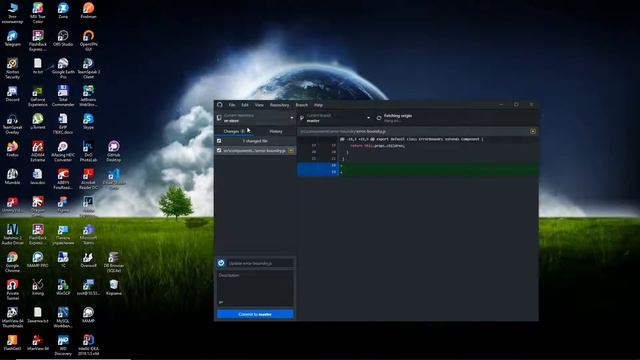
Task: Open the Google Chrome desktop icon
Action: tap(12, 262)
